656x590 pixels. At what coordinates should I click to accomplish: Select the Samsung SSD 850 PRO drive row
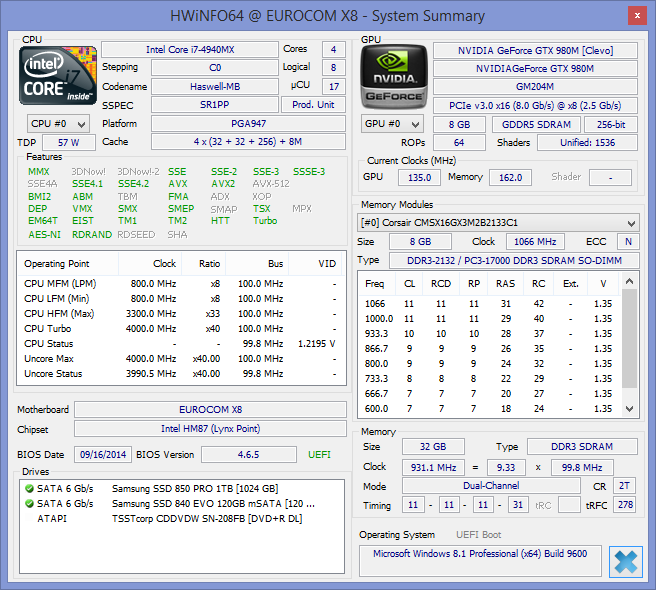pos(182,488)
